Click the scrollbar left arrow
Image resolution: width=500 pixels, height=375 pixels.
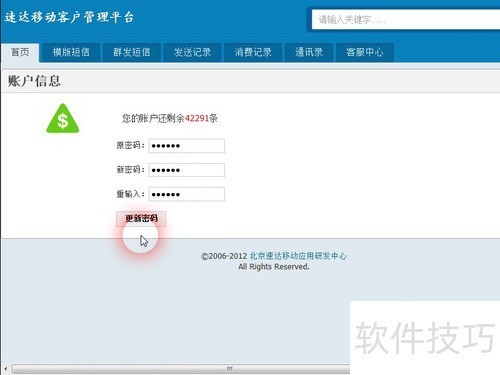tap(6, 369)
